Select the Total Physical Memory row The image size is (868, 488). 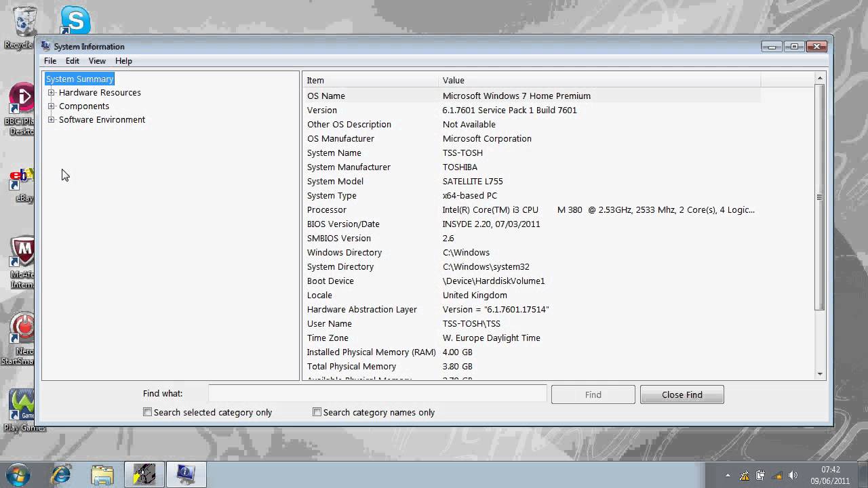click(532, 366)
